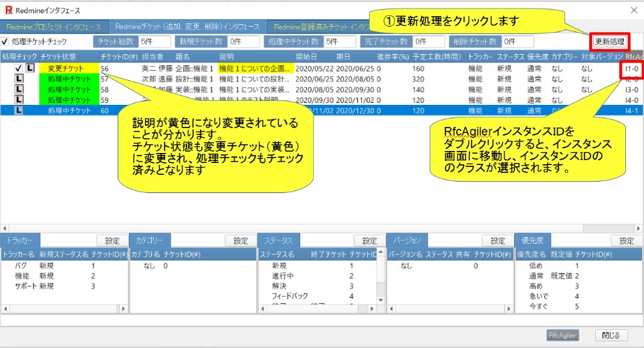Viewport: 644px width, 348px height.
Task: Click the RfcAgiler button
Action: 562,335
